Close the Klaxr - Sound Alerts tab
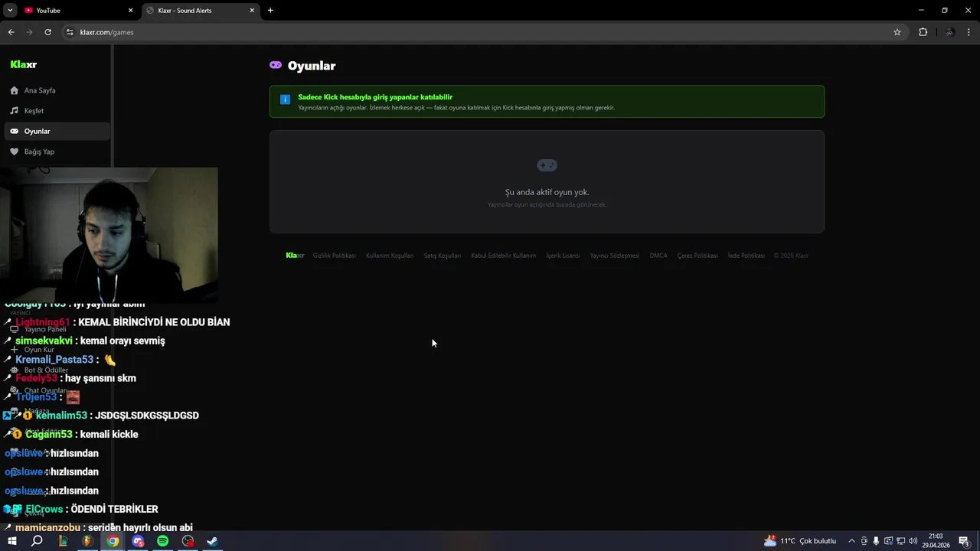Image resolution: width=980 pixels, height=551 pixels. point(252,10)
